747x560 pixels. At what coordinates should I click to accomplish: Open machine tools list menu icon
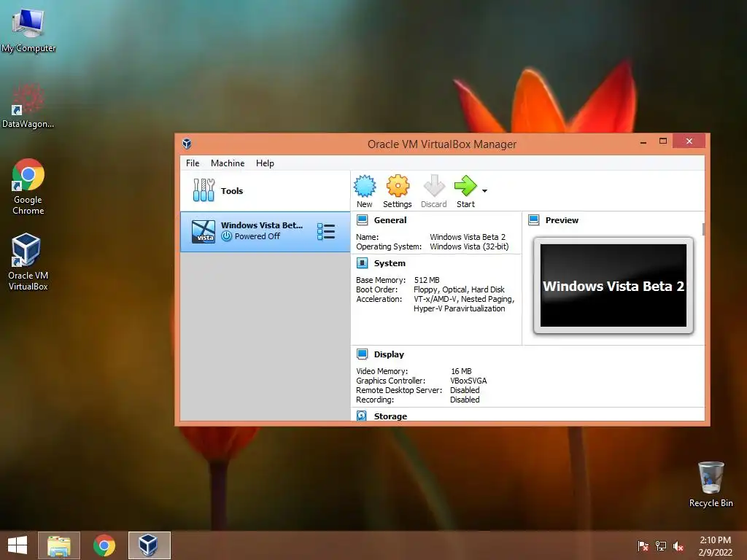tap(326, 232)
